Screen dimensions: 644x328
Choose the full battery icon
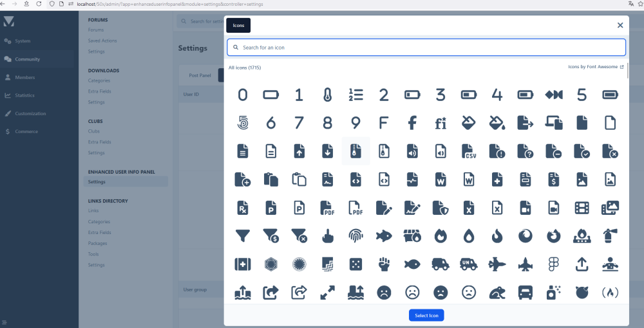[610, 95]
